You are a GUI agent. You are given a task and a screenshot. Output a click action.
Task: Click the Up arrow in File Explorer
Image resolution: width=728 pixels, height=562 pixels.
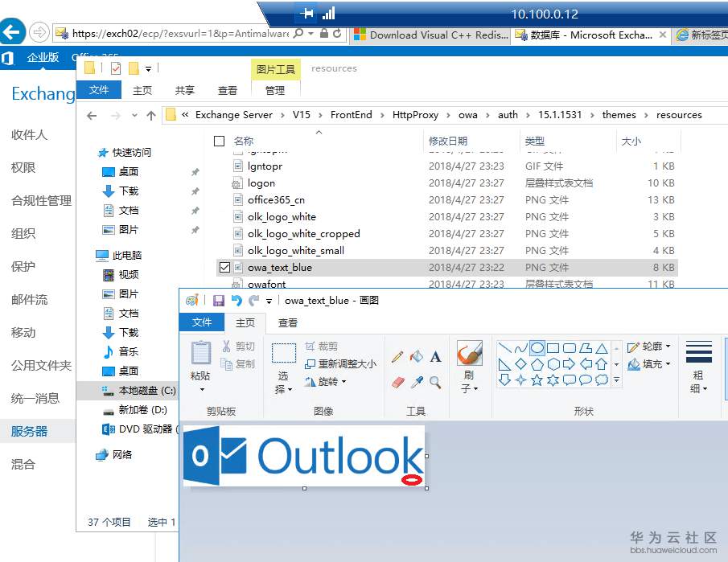coord(151,116)
